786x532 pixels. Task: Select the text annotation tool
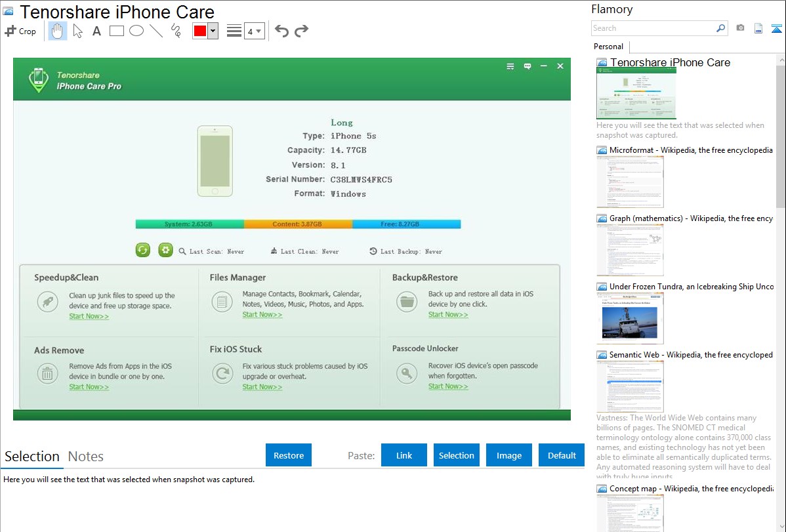[96, 31]
